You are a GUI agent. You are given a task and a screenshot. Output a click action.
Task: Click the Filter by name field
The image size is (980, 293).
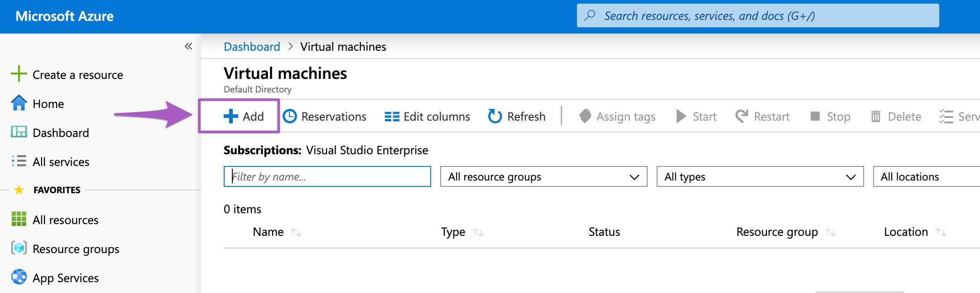(x=327, y=176)
